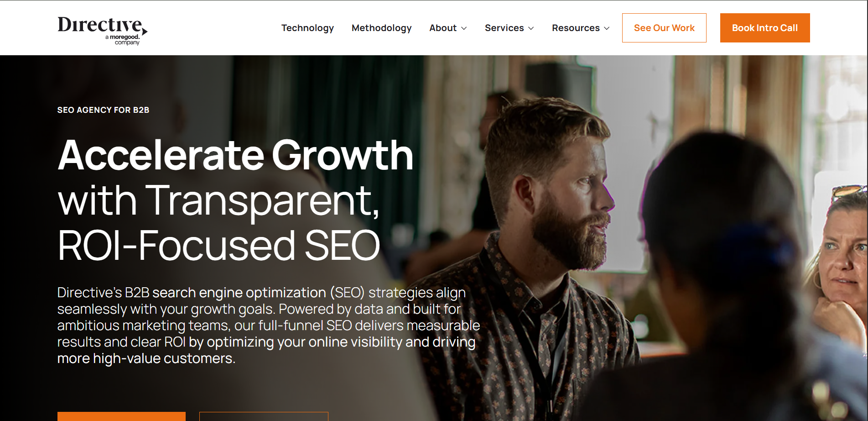
Task: Click the outlined button below the hero paragraph
Action: [264, 416]
